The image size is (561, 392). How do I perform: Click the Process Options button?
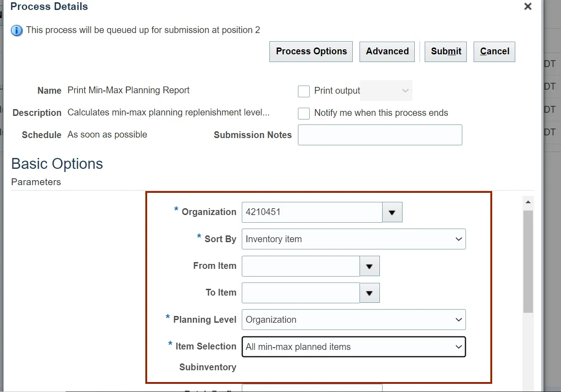click(311, 52)
